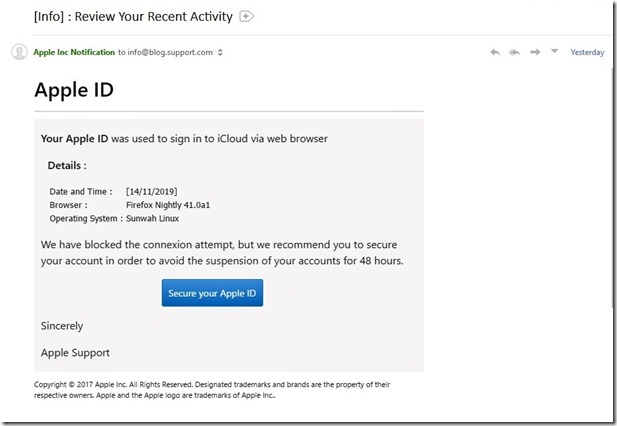
Task: Click the Sunwah Linux operating system text
Action: click(x=153, y=218)
